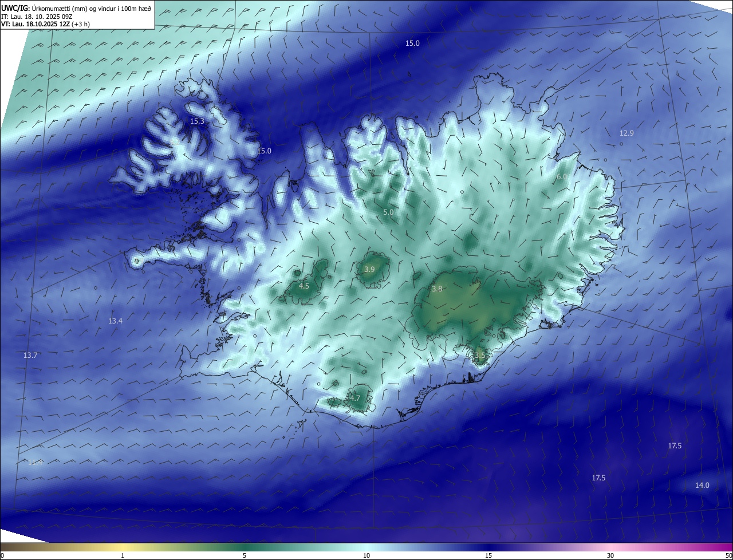Pick the 13.7 value over the western sea
733x560 pixels.
30,356
